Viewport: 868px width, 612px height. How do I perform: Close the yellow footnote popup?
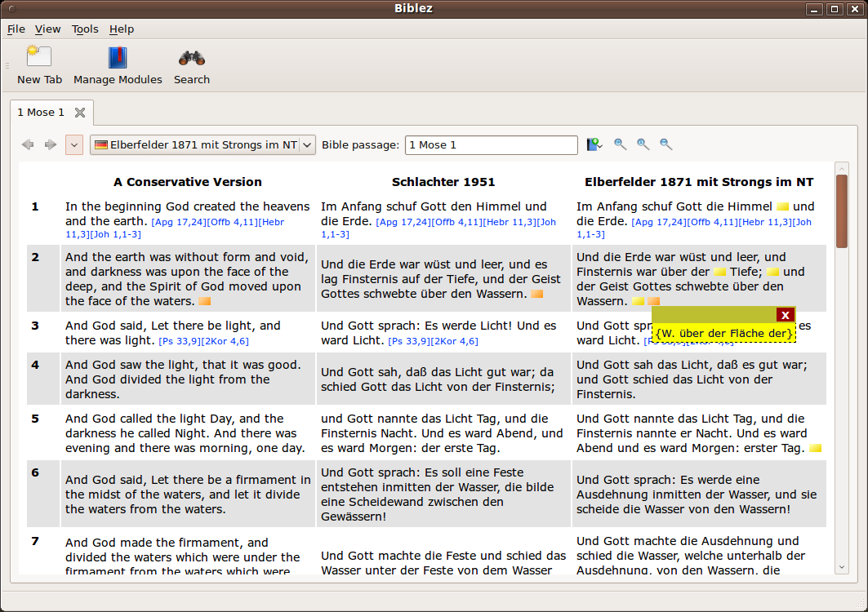785,315
